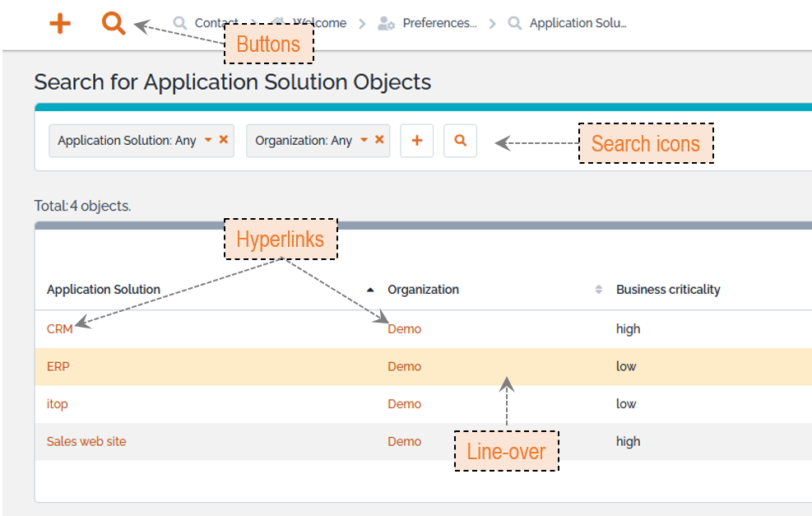The image size is (812, 516).
Task: Open the Preferences breadcrumb item
Action: pyautogui.click(x=428, y=23)
